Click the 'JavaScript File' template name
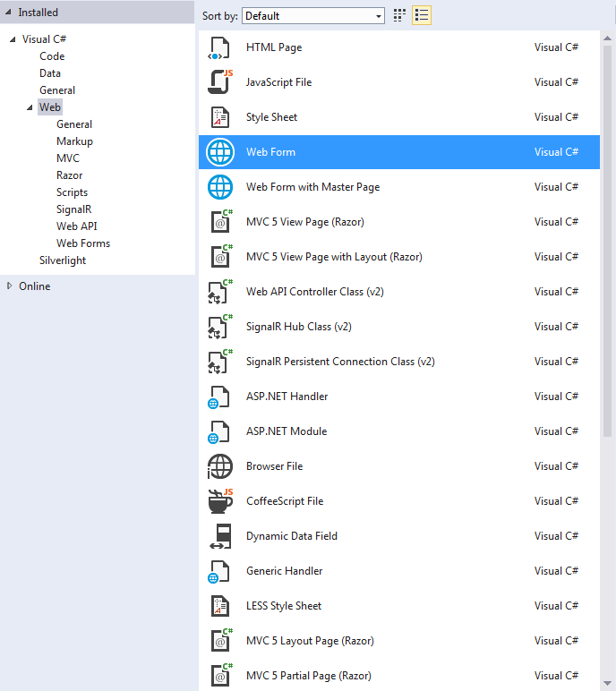Screen dimensions: 616x691 (278, 82)
